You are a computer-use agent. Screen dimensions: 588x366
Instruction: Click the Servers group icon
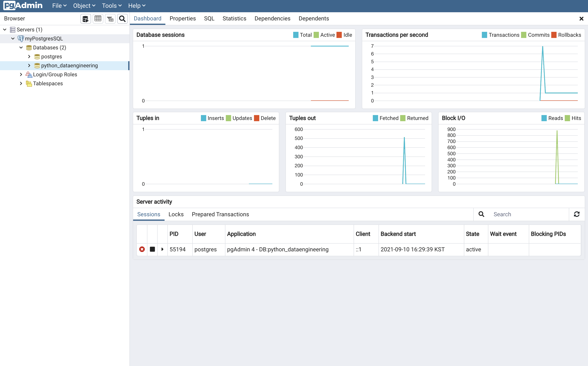click(13, 30)
